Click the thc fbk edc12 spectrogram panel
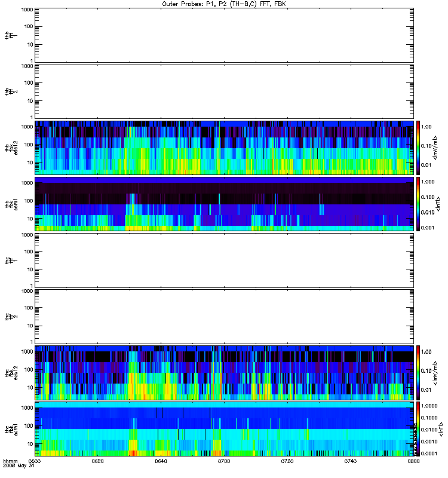Image resolution: width=448 pixels, height=478 pixels. (x=224, y=372)
